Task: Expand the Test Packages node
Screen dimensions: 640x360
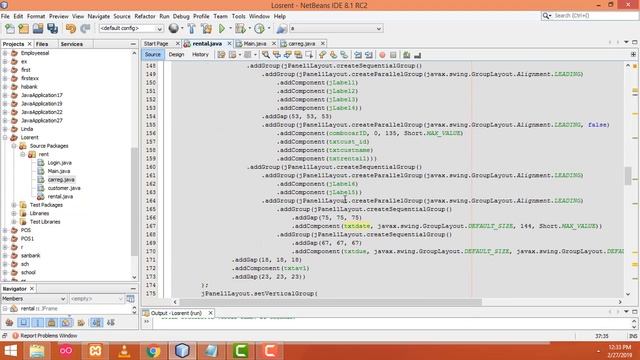Action: tap(14, 205)
